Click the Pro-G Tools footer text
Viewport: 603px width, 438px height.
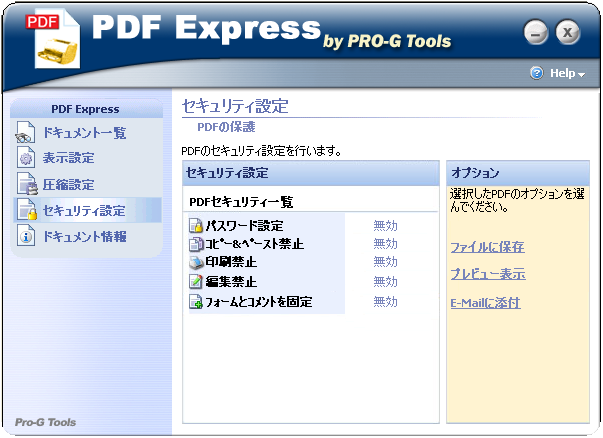coord(45,422)
